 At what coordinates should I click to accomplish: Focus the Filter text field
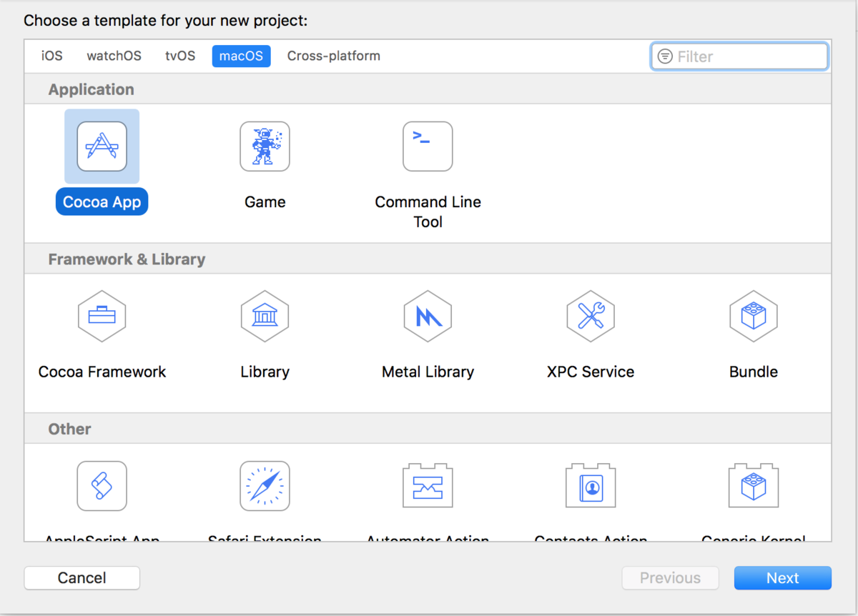(x=739, y=56)
